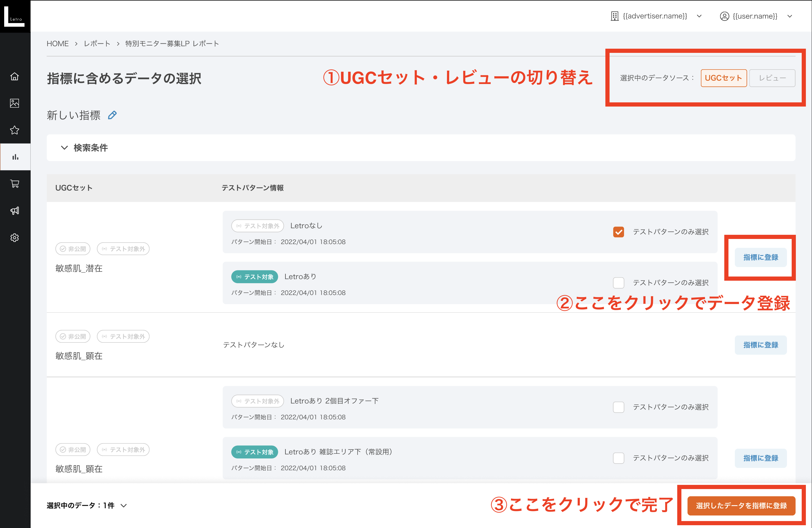Screen dimensions: 812x528
Task: Select the megaphone campaign icon
Action: pos(15,211)
